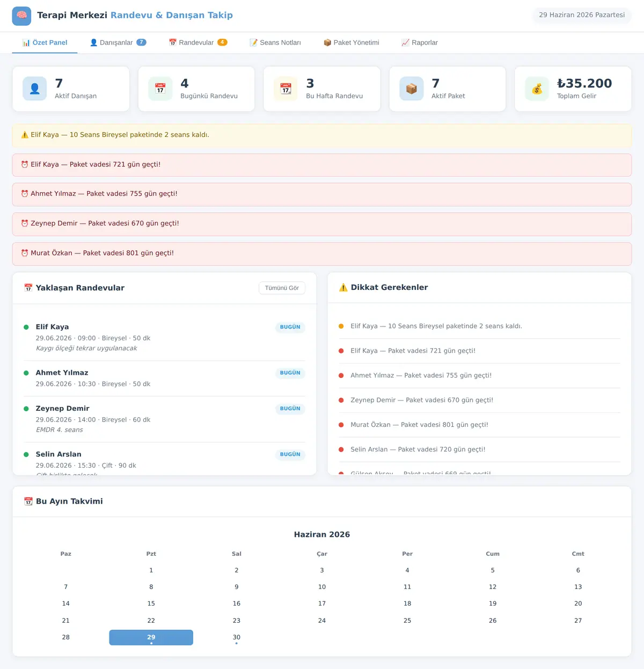This screenshot has height=669, width=644.
Task: Click calendar icon next to Bu Ayın Takvimi
Action: click(x=28, y=501)
